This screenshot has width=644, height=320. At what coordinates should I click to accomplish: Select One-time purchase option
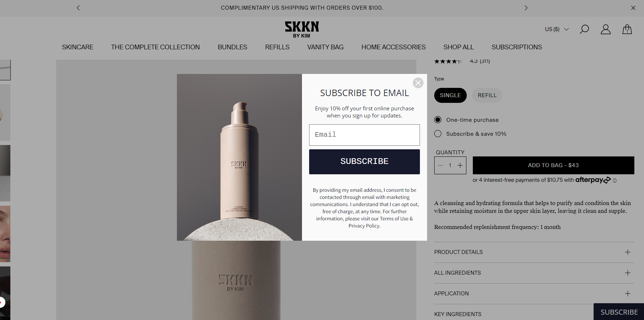467,120
